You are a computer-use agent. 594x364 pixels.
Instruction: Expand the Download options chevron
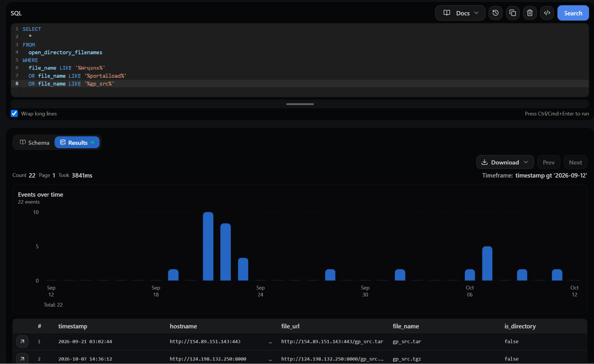[x=526, y=162]
